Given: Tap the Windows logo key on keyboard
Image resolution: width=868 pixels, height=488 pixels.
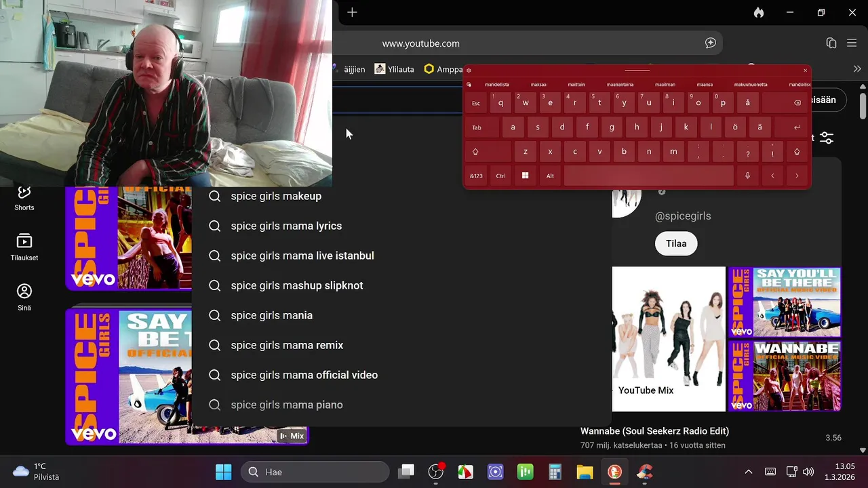Looking at the screenshot, I should point(525,176).
